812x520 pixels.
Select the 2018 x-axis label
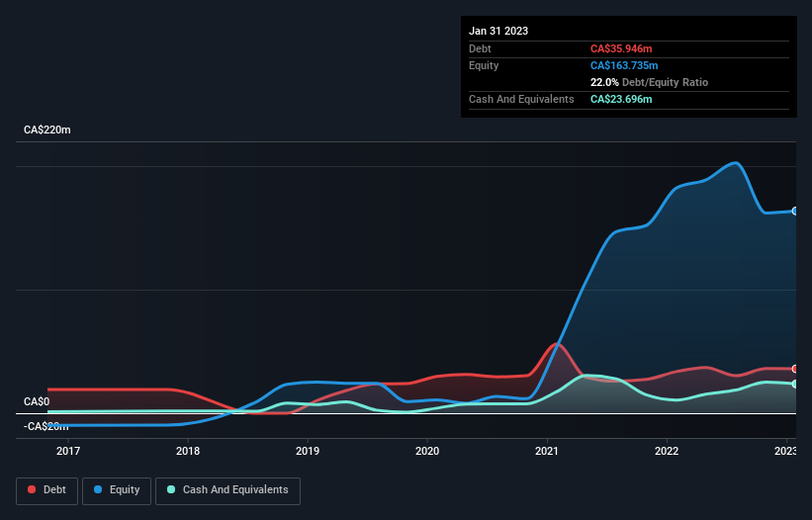click(x=188, y=451)
